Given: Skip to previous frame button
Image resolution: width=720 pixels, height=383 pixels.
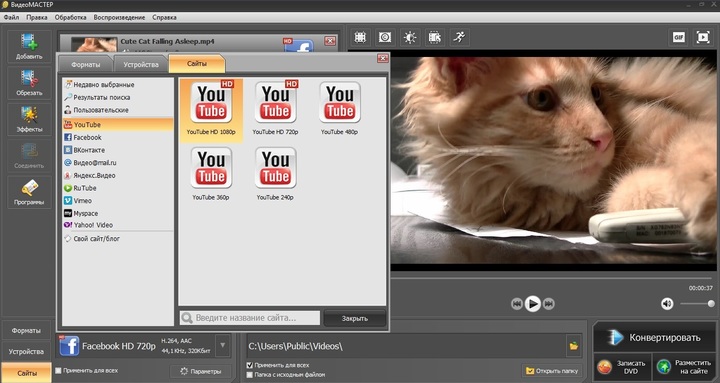Looking at the screenshot, I should (517, 304).
